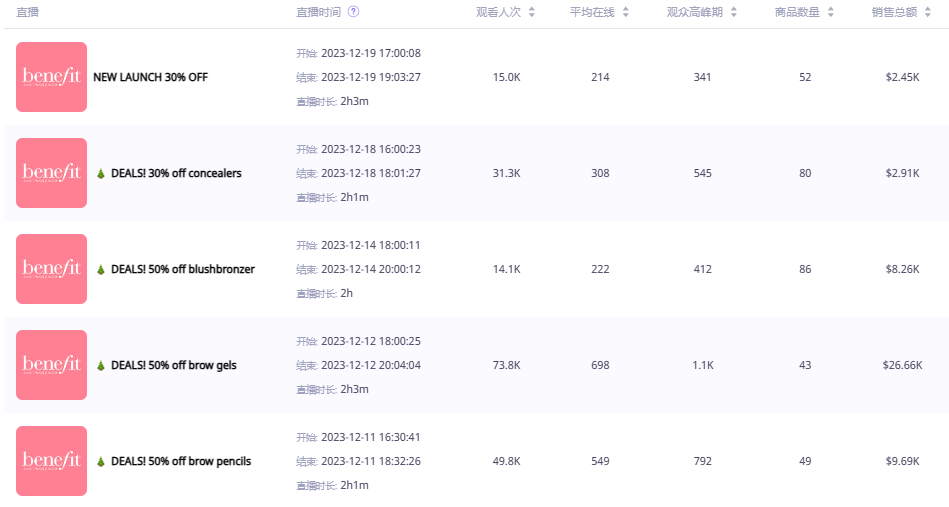The image size is (949, 507).
Task: Sort by 平均在线 using its sort arrows
Action: [625, 12]
